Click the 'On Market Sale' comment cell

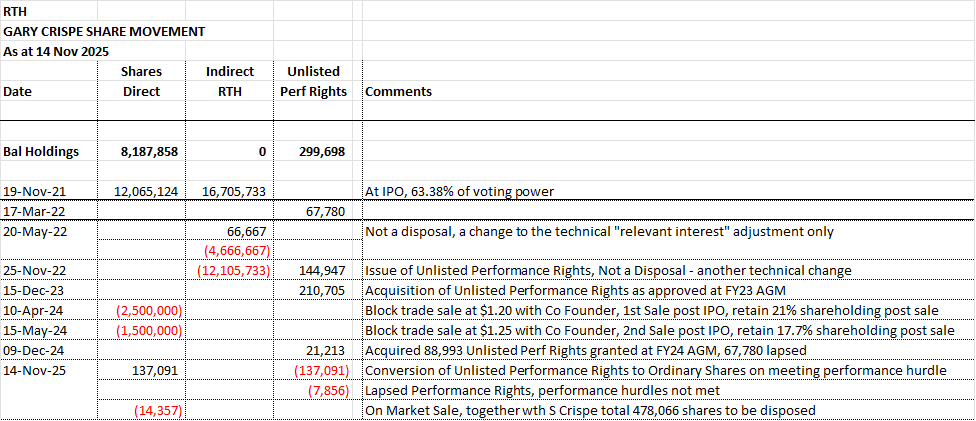coord(590,411)
